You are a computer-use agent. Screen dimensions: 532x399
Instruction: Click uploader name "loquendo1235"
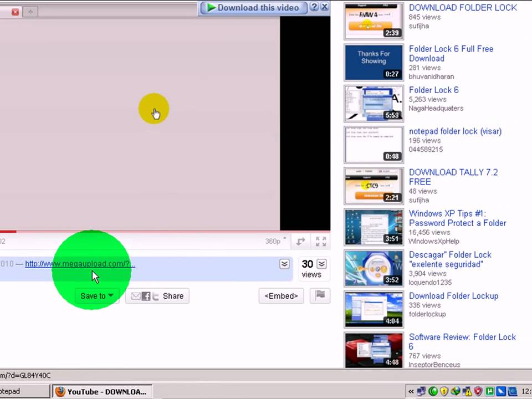click(x=430, y=282)
